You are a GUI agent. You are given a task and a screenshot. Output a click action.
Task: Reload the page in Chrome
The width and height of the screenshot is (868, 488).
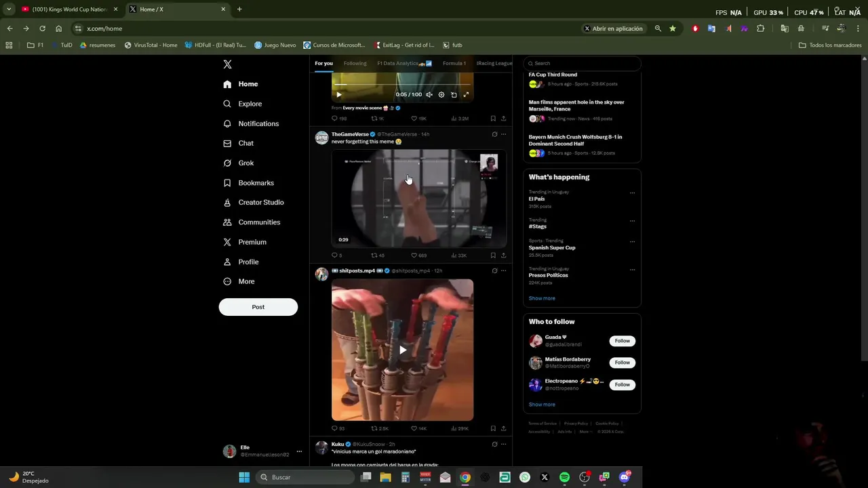pos(42,28)
